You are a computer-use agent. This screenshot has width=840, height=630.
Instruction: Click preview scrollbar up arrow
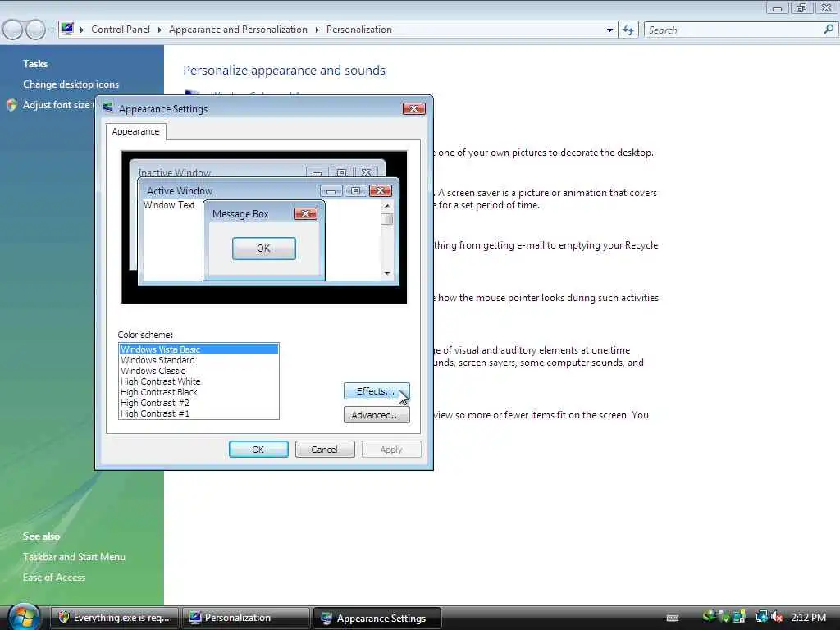coord(387,206)
